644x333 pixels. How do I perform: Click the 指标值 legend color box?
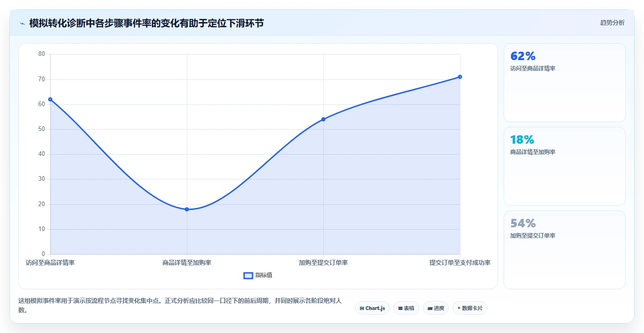click(x=248, y=276)
